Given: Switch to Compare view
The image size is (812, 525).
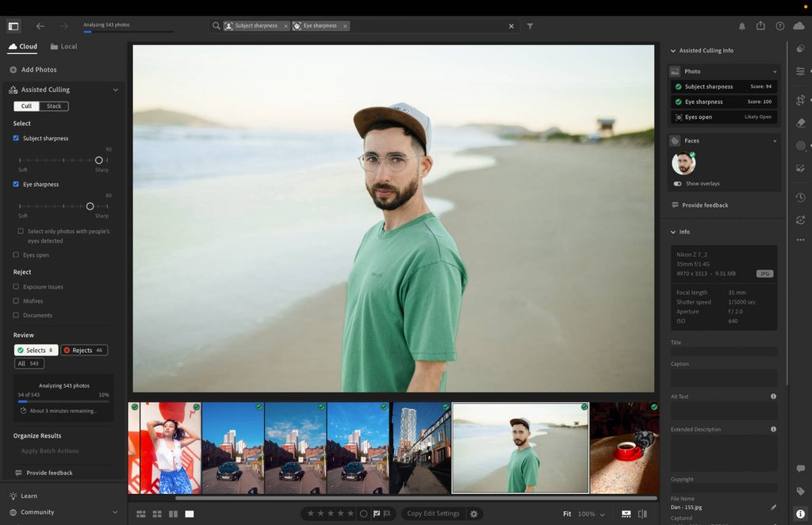Looking at the screenshot, I should (x=173, y=514).
